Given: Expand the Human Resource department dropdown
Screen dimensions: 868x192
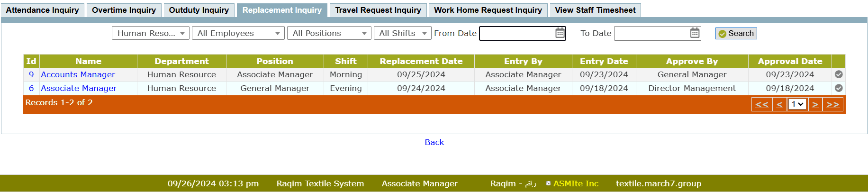Looking at the screenshot, I should click(x=151, y=33).
